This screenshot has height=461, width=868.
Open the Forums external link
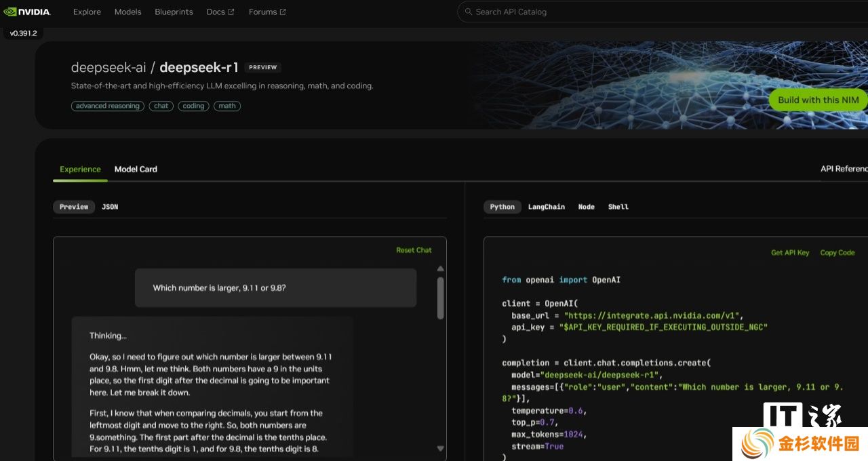(267, 12)
